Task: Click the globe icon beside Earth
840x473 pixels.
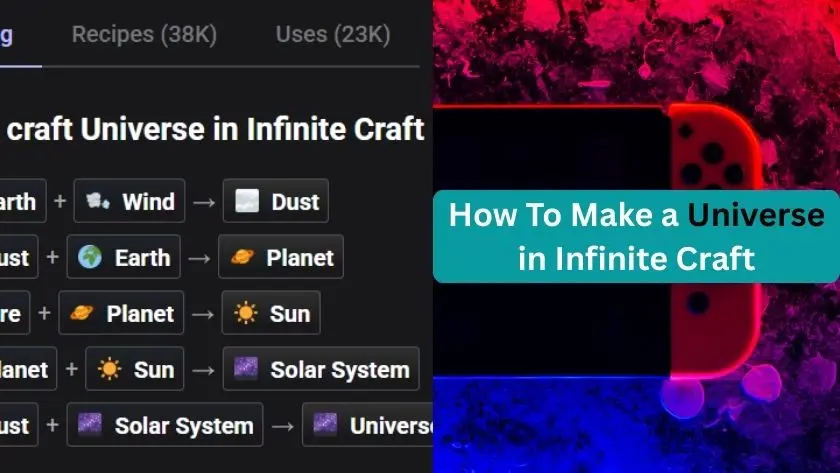Action: [x=90, y=257]
